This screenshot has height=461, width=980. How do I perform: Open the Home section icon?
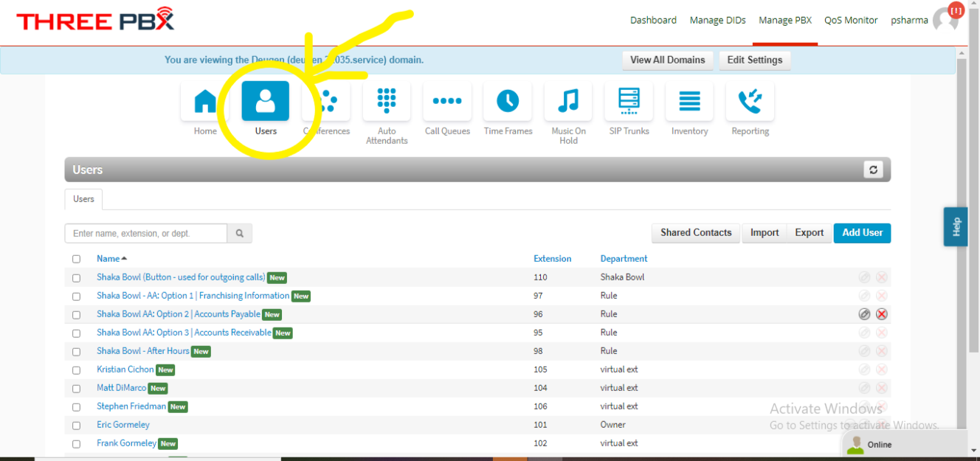point(205,101)
